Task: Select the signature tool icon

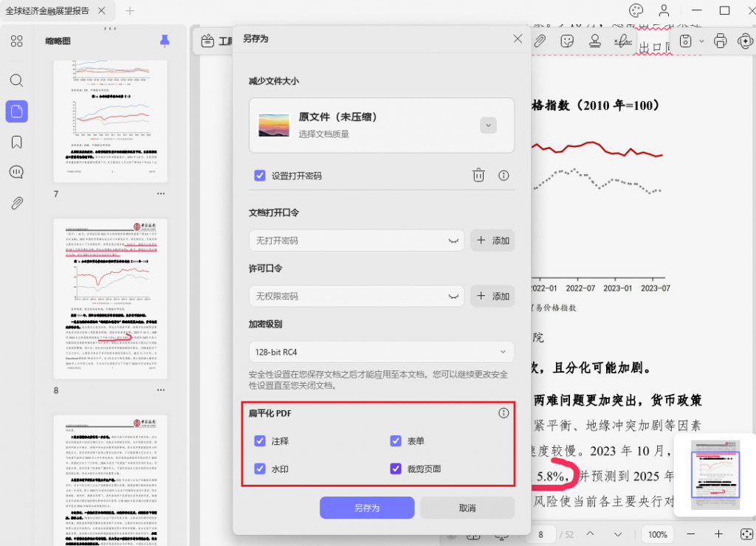Action: click(x=622, y=41)
